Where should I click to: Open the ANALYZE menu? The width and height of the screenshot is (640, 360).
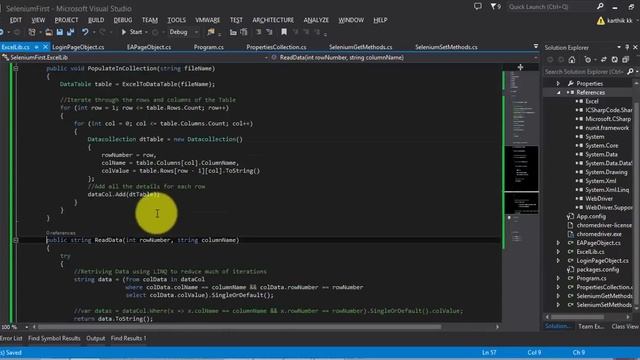tap(316, 20)
